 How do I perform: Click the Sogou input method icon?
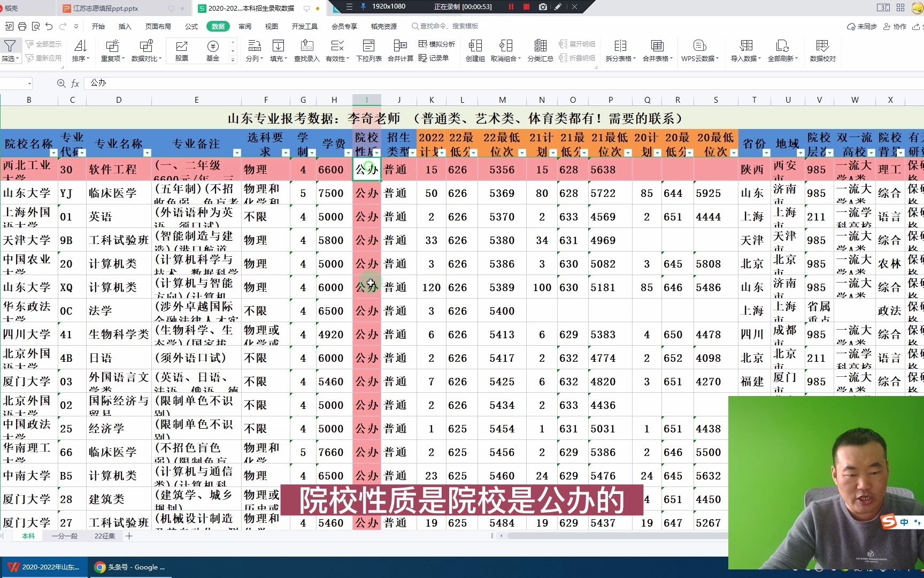[889, 522]
